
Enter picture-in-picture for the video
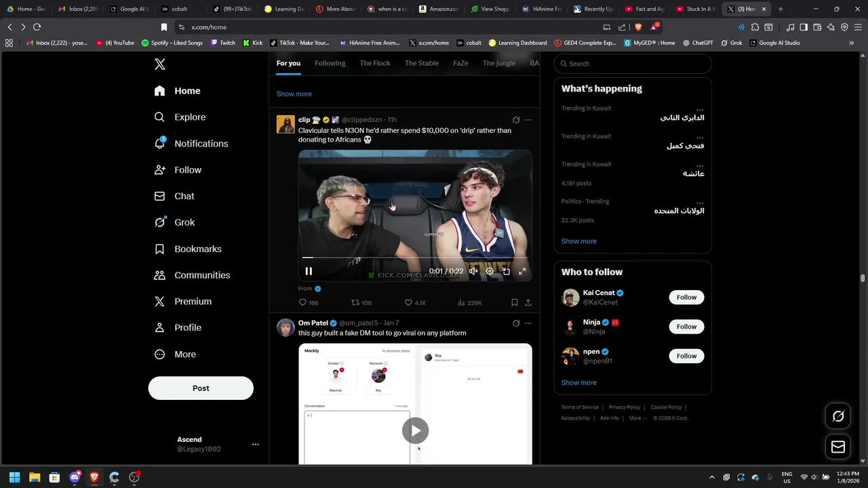[x=506, y=271]
